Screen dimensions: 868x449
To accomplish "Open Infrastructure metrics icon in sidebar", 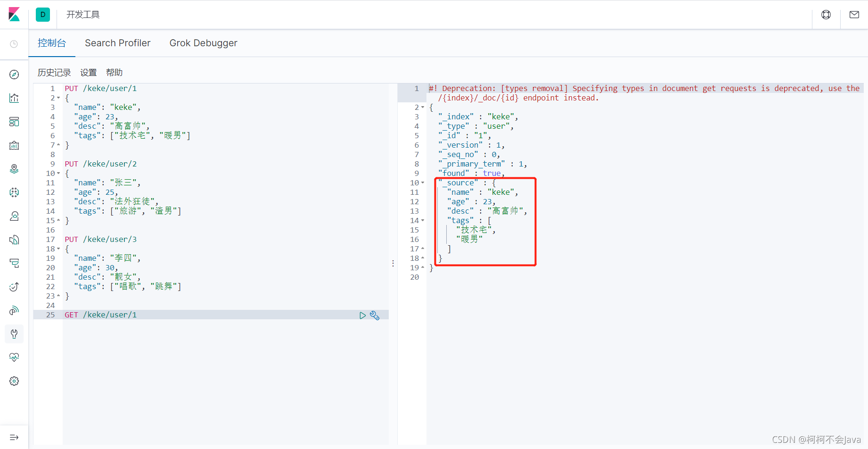I will tap(14, 216).
